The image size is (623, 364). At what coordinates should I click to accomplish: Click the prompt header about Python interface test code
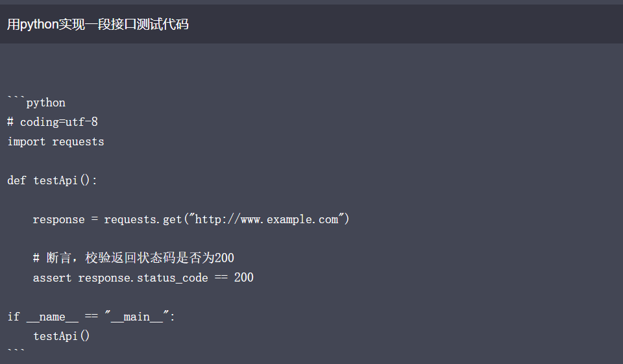point(98,24)
